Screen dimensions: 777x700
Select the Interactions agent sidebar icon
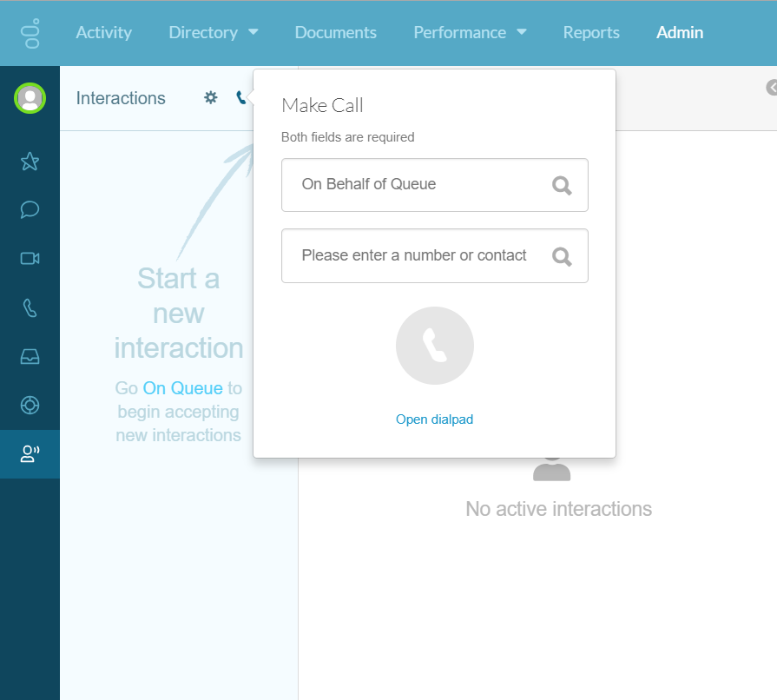point(30,453)
